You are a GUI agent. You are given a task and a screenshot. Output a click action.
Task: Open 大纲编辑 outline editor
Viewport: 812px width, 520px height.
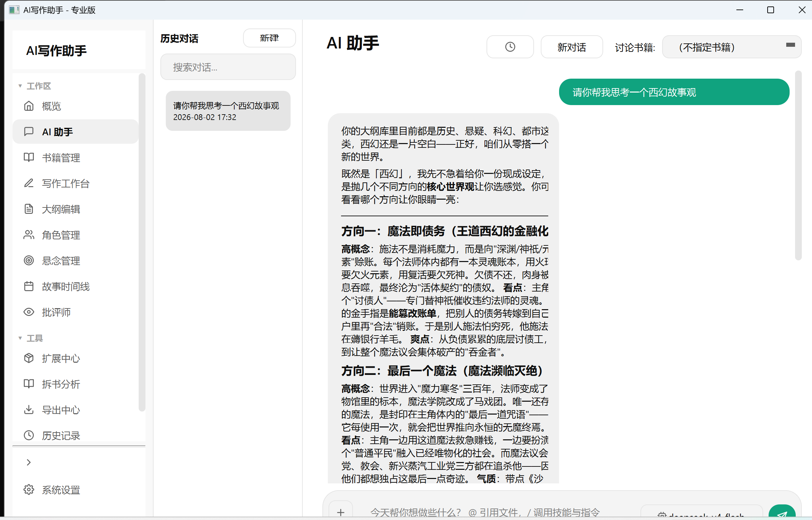pos(75,209)
